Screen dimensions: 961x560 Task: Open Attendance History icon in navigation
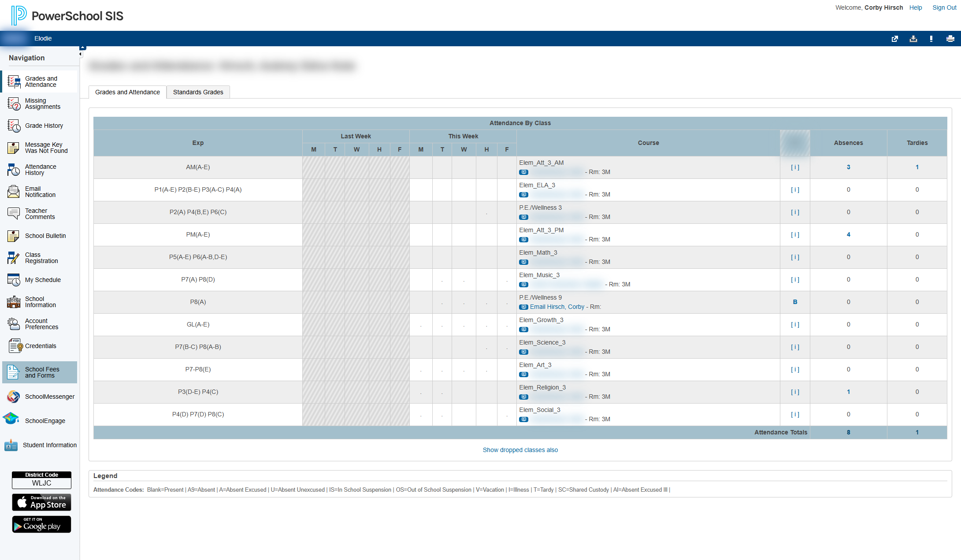14,170
